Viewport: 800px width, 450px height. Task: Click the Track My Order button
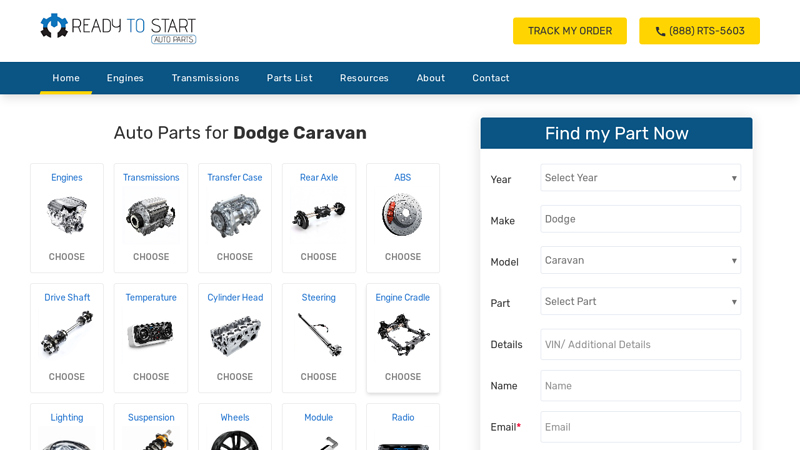tap(570, 31)
